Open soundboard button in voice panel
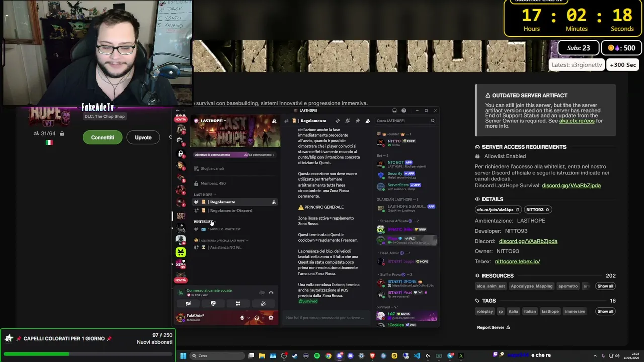Viewport: 644px width, 362px height. click(263, 304)
